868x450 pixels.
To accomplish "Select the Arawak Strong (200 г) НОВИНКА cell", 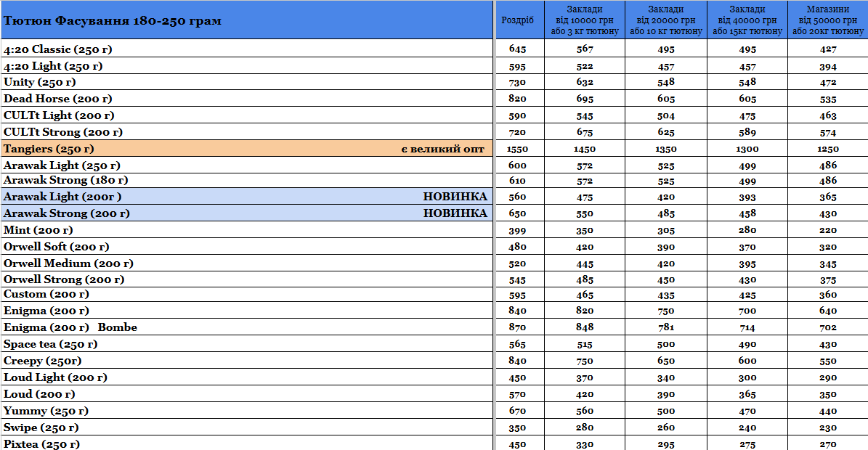I will tap(246, 213).
